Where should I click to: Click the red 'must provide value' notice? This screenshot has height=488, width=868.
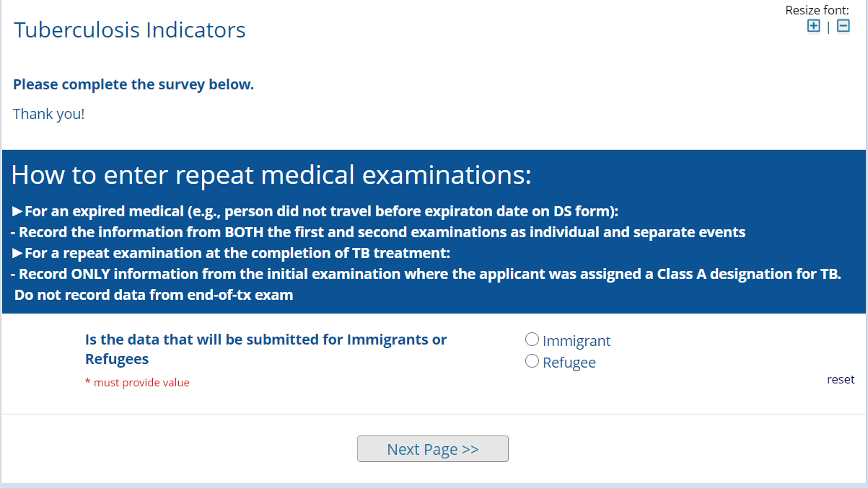137,383
